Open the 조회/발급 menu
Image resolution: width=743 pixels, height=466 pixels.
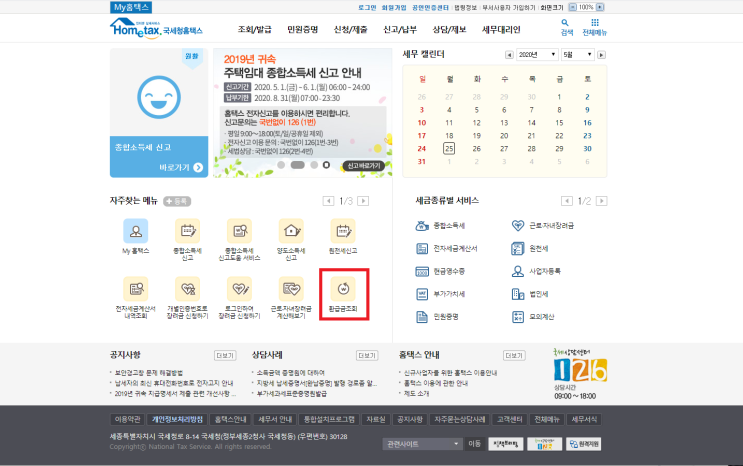click(x=254, y=29)
